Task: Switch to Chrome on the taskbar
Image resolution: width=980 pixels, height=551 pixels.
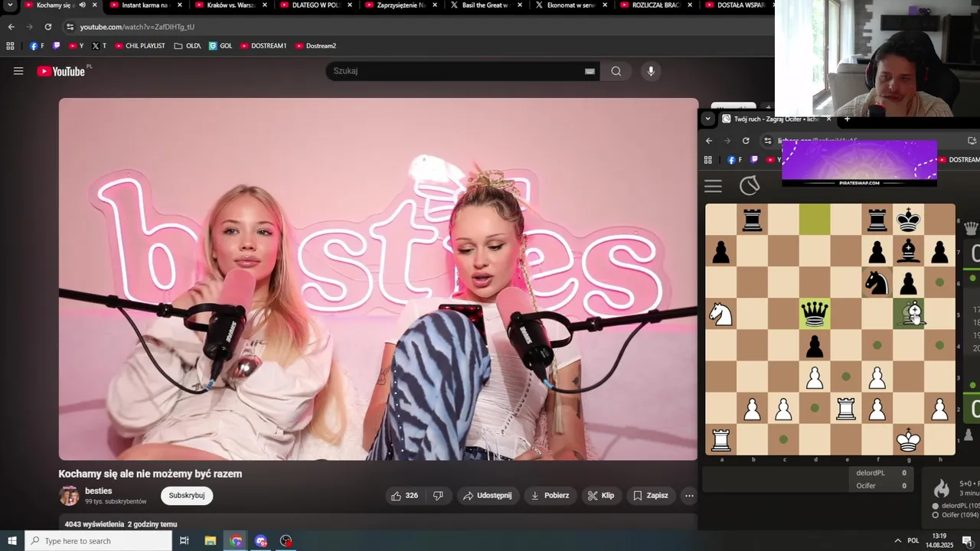Action: pyautogui.click(x=236, y=541)
